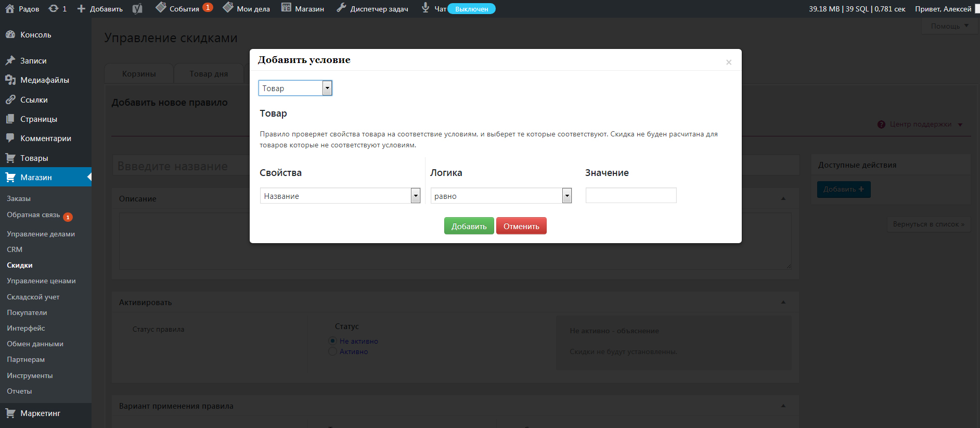Click the Привет, Алексей account link

943,9
